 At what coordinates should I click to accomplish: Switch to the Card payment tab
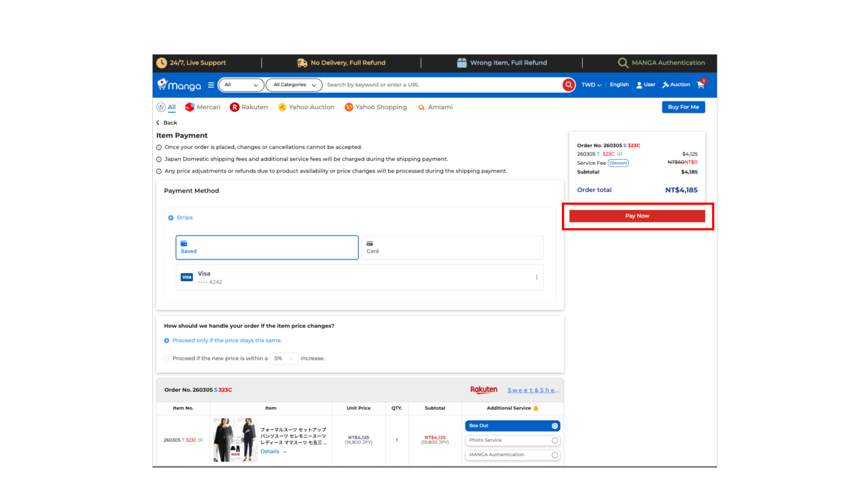point(452,248)
